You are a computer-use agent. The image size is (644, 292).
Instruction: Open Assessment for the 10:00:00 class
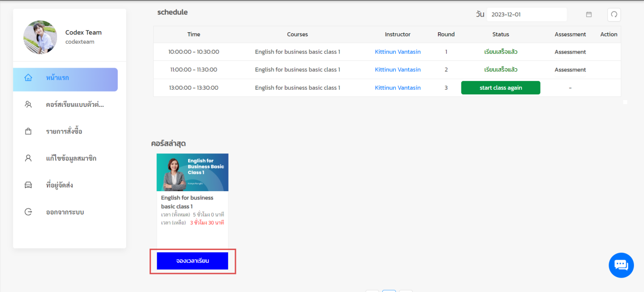[570, 52]
